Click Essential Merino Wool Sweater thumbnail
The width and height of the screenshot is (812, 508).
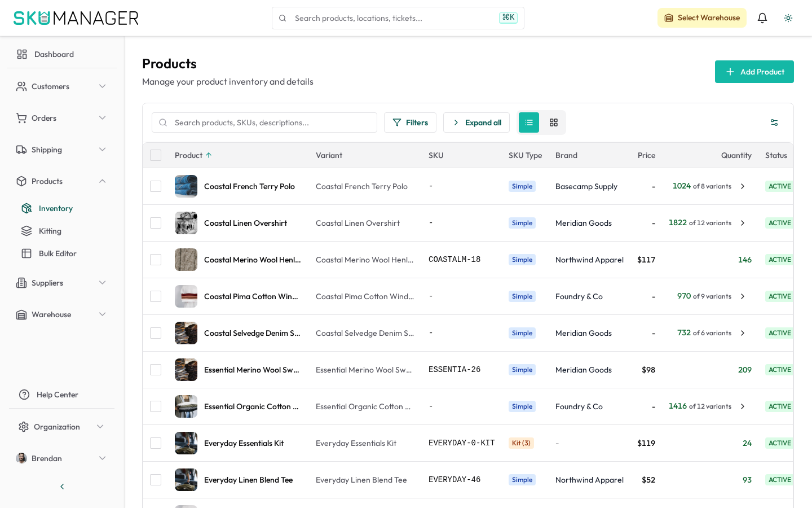click(186, 370)
